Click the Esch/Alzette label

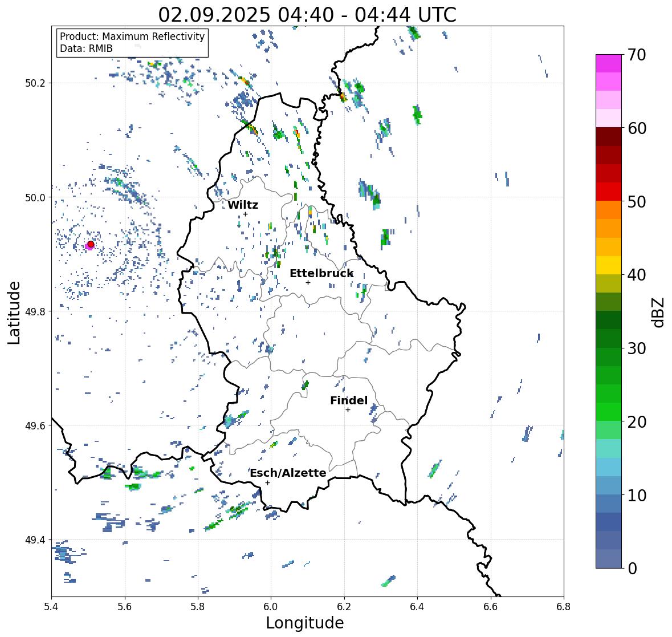288,473
